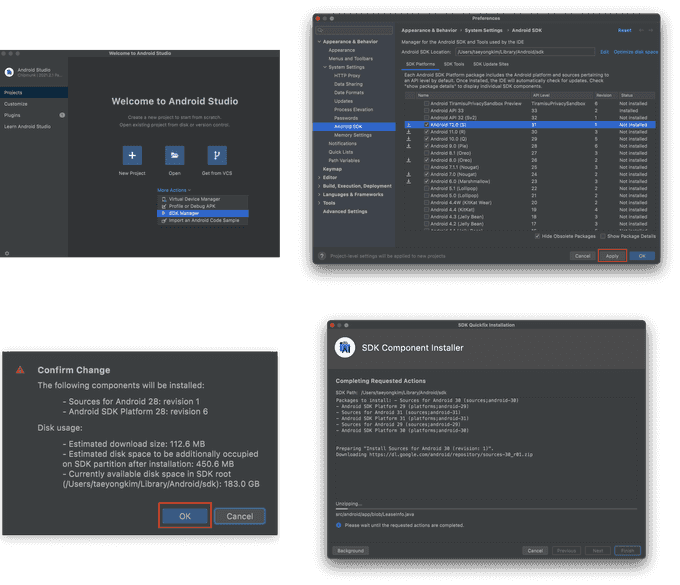Click the Plugins update badge

click(x=62, y=115)
